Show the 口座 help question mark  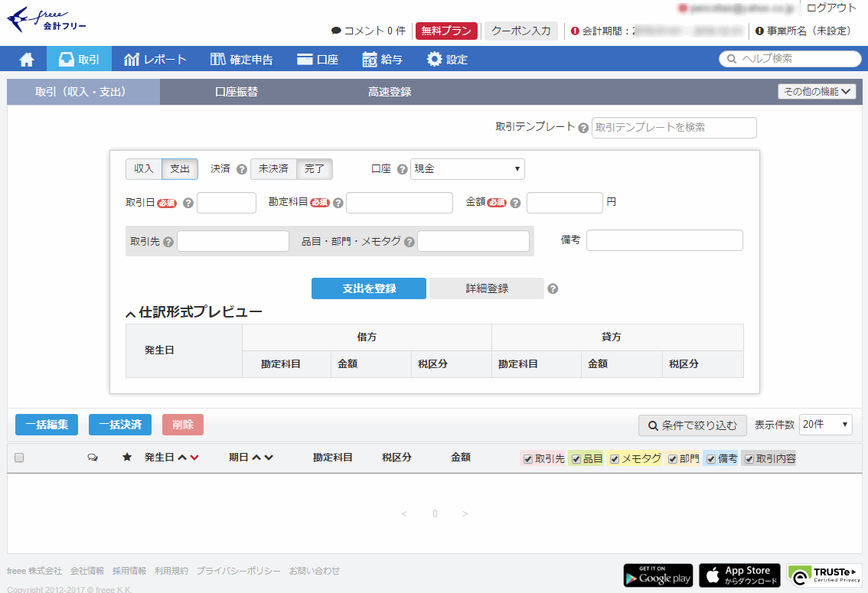point(403,169)
